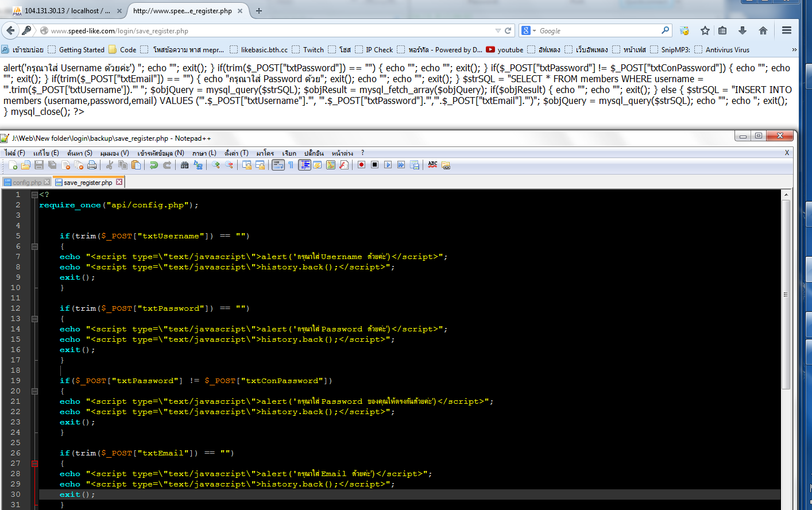Toggle word wrap in Notepad++
The height and width of the screenshot is (510, 812).
(x=278, y=165)
